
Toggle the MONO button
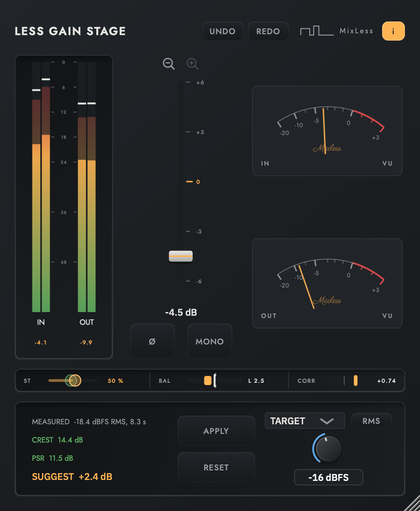[210, 341]
